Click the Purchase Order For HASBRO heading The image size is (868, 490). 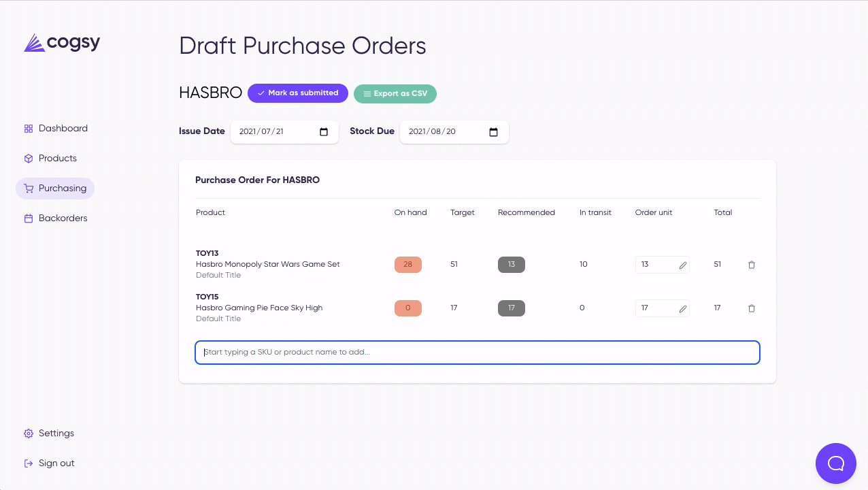coord(257,180)
